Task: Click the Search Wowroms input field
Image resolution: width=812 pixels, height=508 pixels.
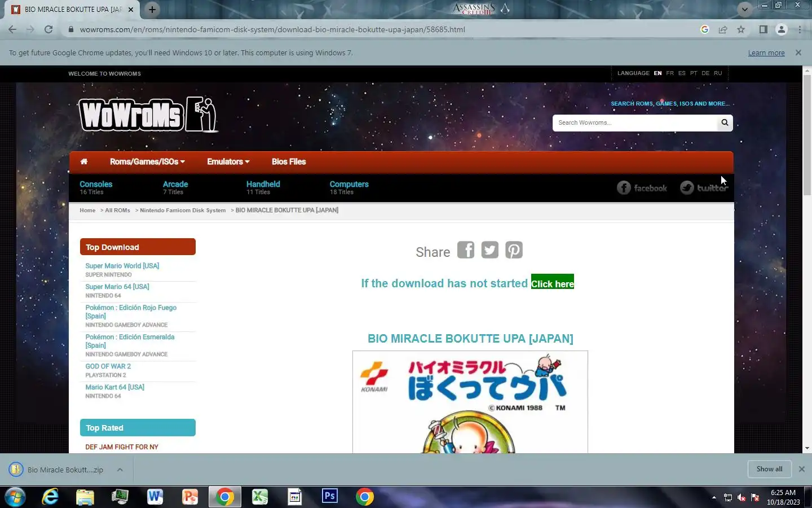Action: click(634, 122)
